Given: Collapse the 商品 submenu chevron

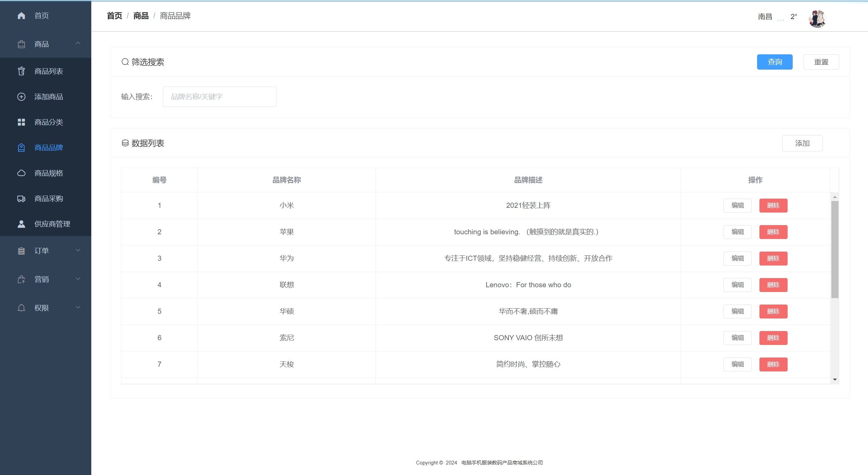Looking at the screenshot, I should click(x=78, y=43).
